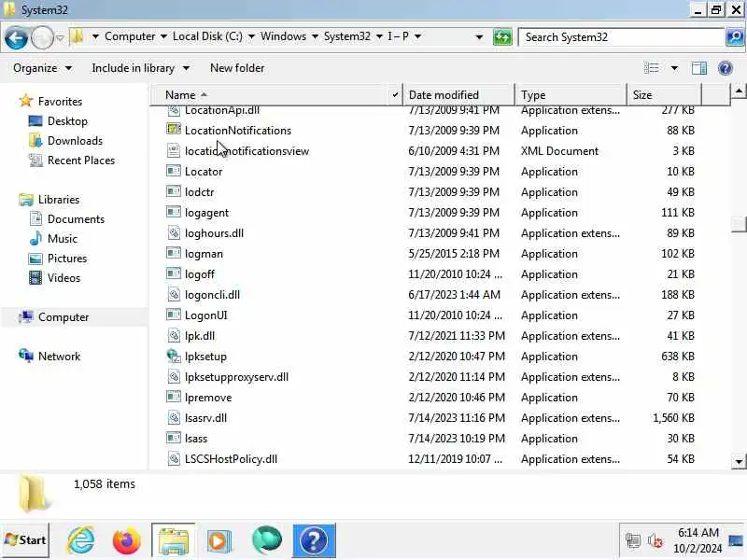Select the LogonUI file row
The image size is (747, 560).
430,315
